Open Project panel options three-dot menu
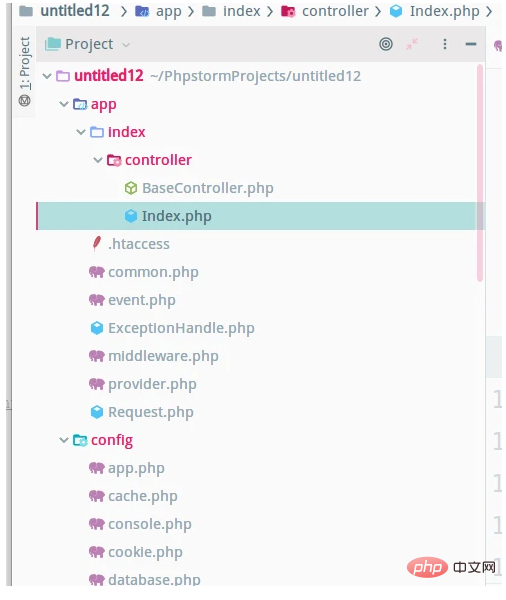Viewport: 506px width, 600px height. coord(445,44)
